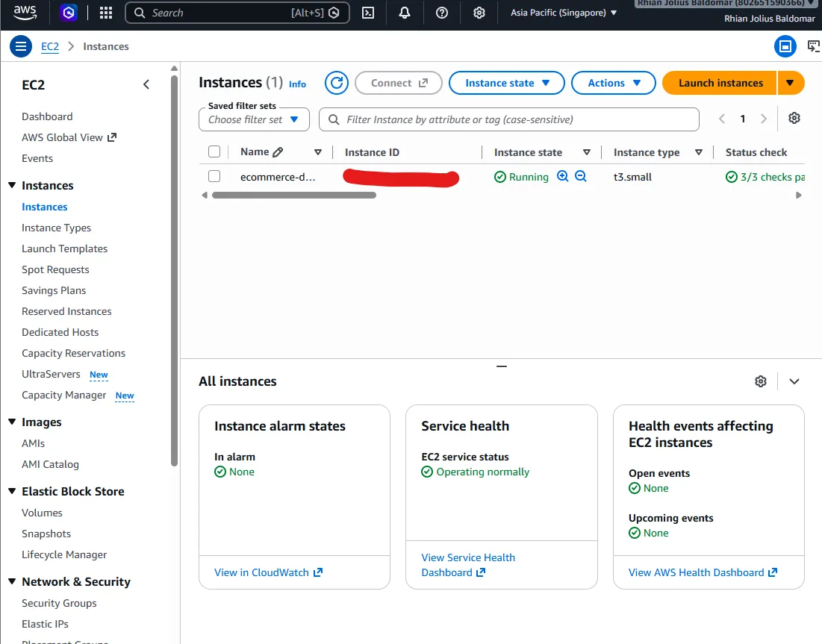Click the table scroll right arrow

[x=798, y=196]
